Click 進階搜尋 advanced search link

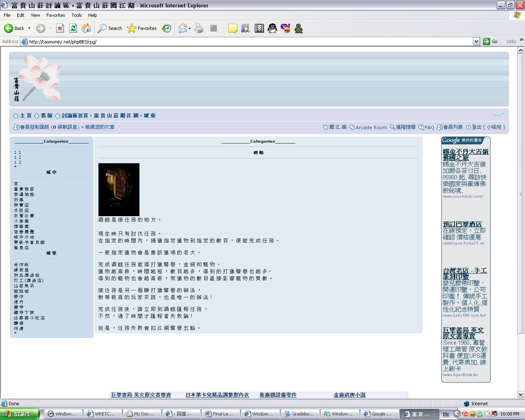(406, 127)
